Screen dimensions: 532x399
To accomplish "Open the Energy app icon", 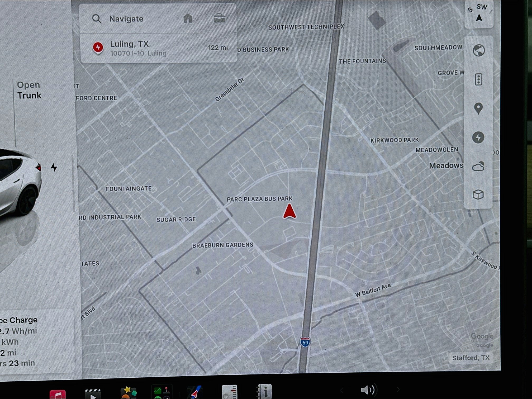I will (229, 392).
